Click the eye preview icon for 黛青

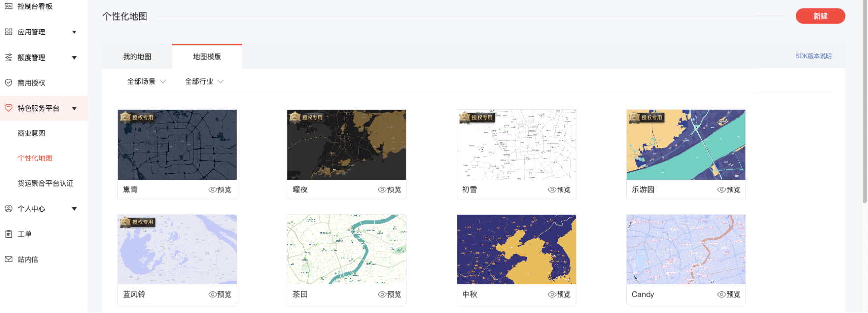click(x=212, y=190)
